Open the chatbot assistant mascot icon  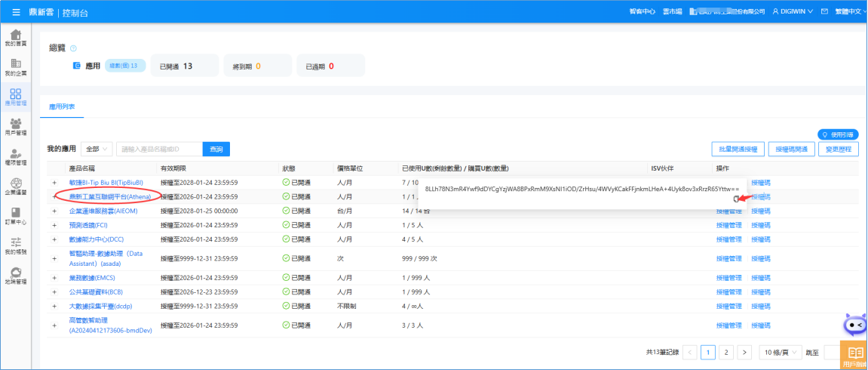click(x=854, y=325)
